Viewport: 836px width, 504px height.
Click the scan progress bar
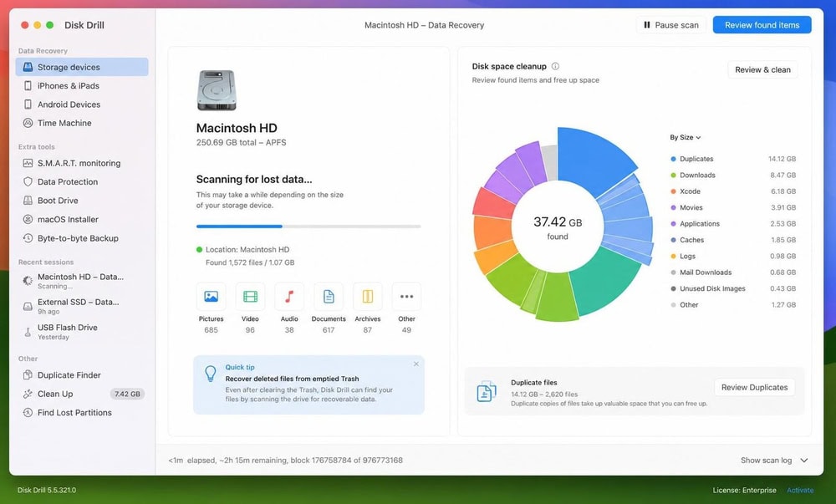click(308, 227)
